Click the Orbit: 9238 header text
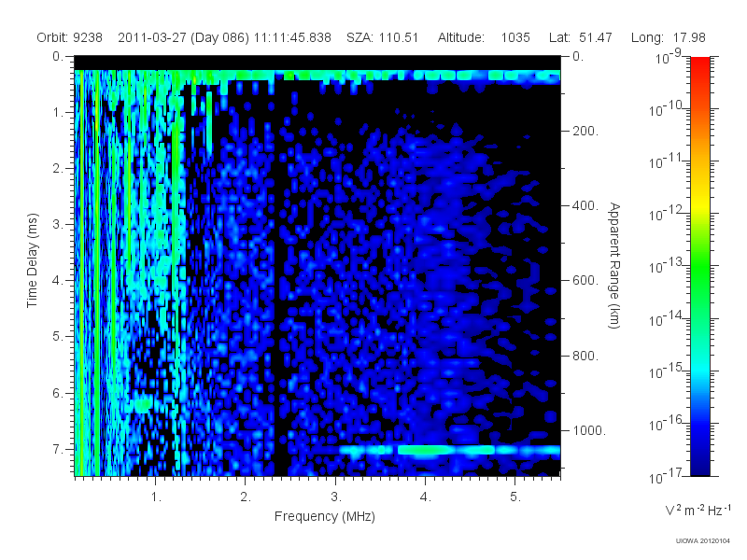 (x=69, y=37)
